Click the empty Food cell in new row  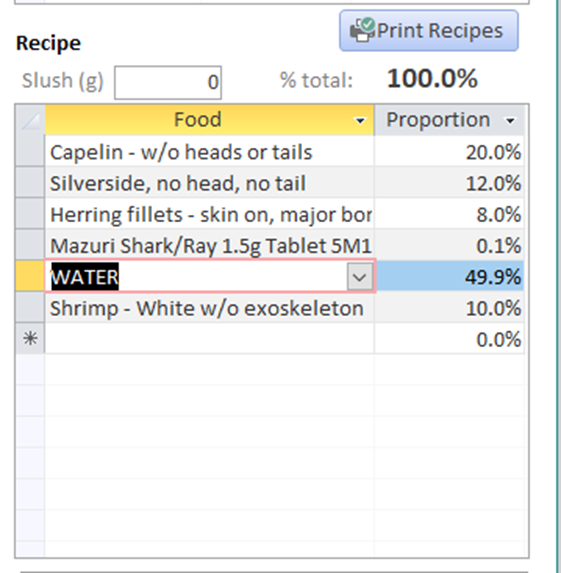pos(209,338)
